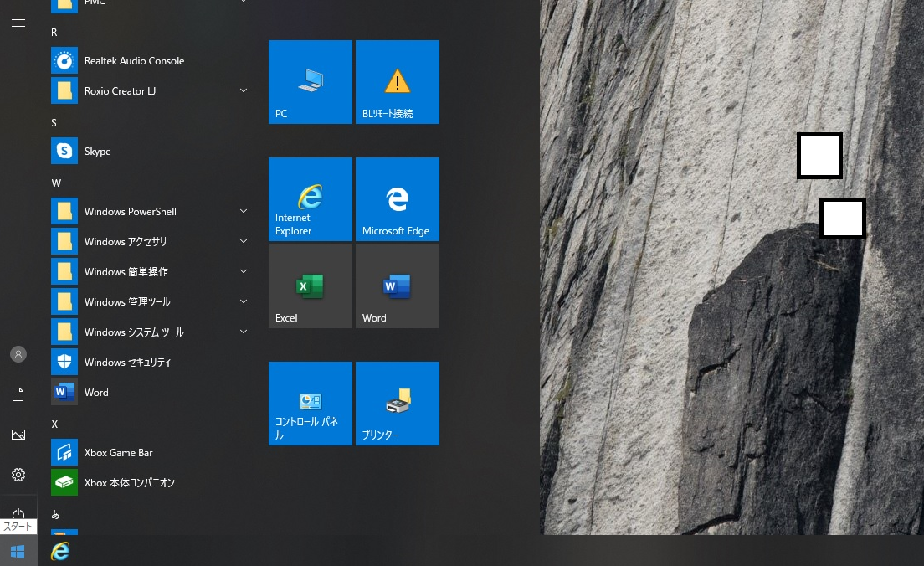Image resolution: width=924 pixels, height=566 pixels.
Task: Click the Word icon in app list
Action: point(64,392)
